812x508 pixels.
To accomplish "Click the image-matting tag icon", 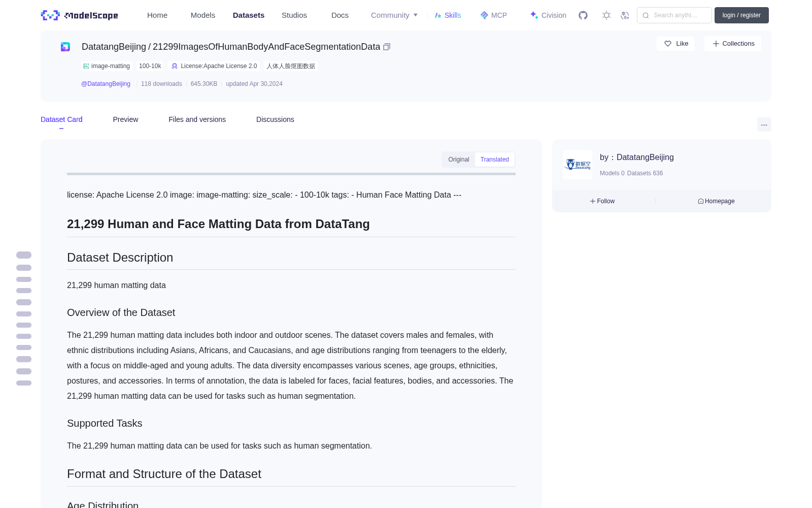I will point(86,66).
